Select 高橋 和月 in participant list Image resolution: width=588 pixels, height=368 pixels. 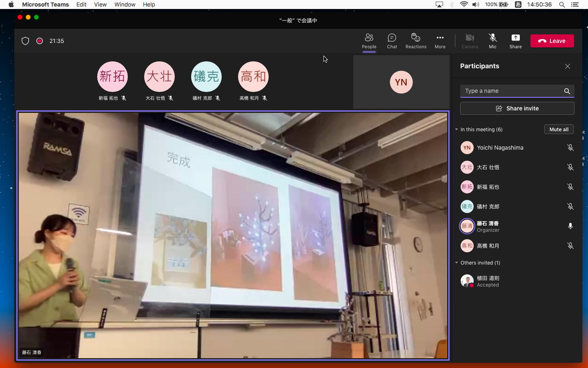tap(517, 246)
